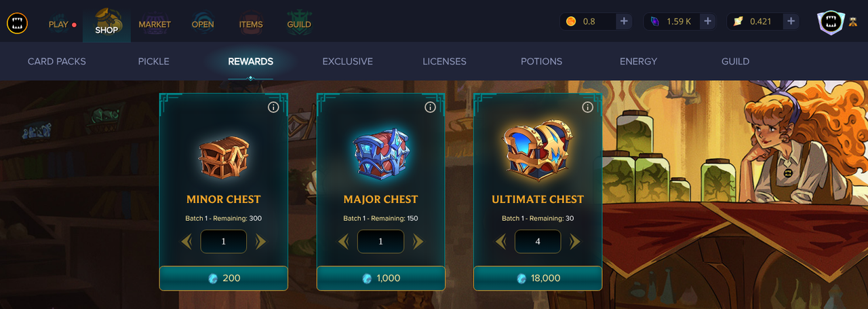Screen dimensions: 868x309
Task: Switch to the Potions tab
Action: click(x=541, y=61)
